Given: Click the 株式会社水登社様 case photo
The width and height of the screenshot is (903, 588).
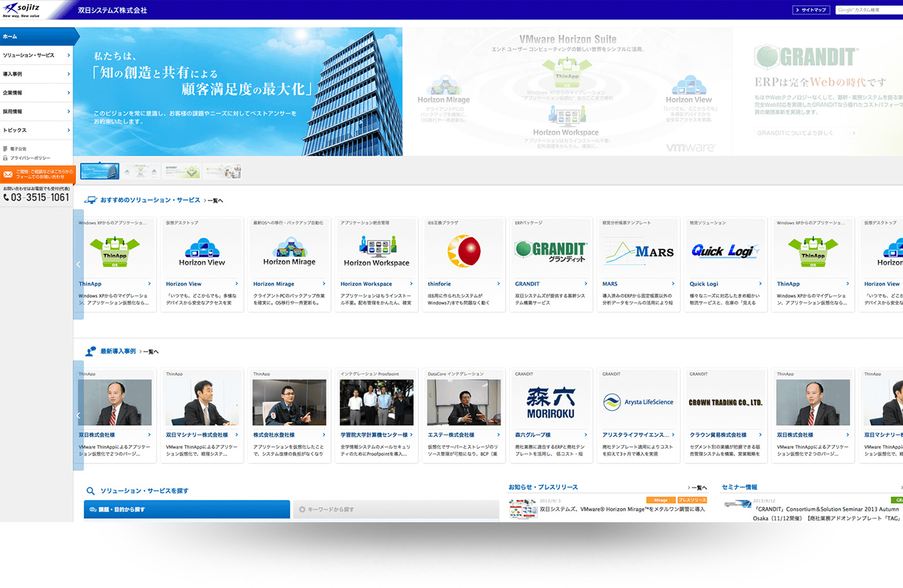Looking at the screenshot, I should (290, 402).
